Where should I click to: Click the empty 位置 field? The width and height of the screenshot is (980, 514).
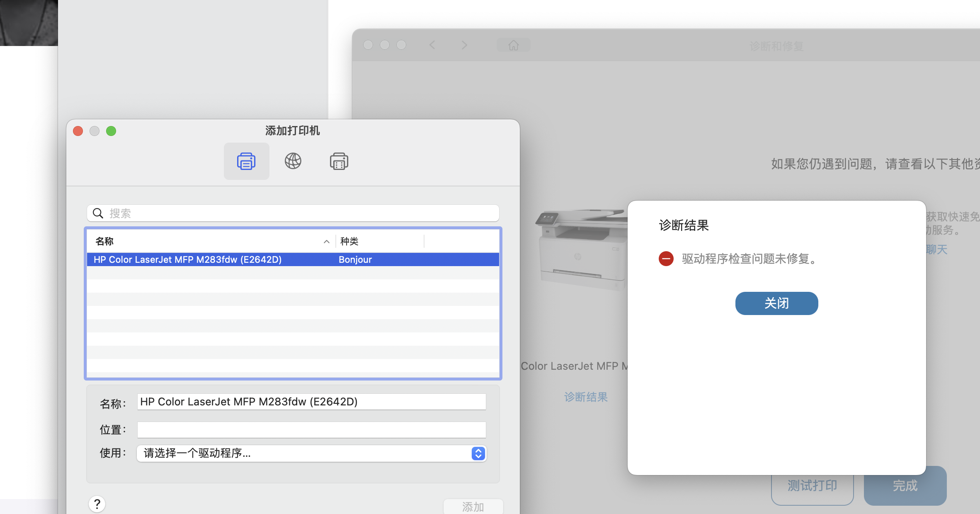[x=311, y=430]
